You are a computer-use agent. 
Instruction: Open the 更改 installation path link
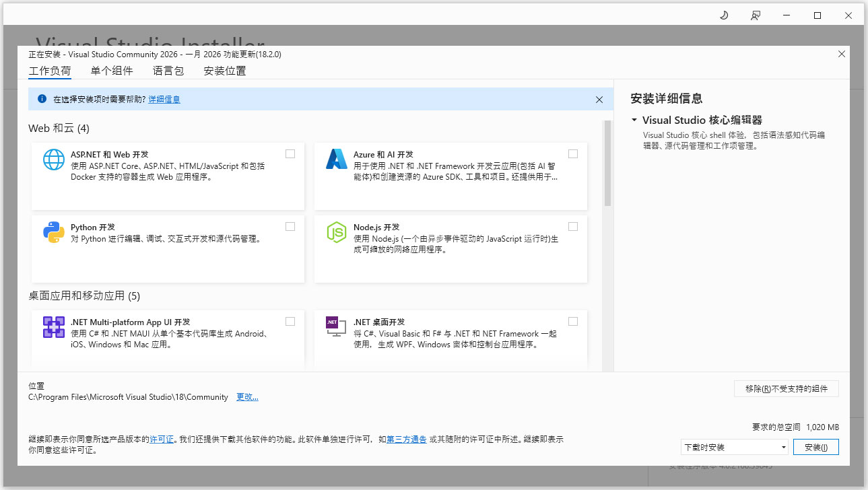pyautogui.click(x=246, y=396)
